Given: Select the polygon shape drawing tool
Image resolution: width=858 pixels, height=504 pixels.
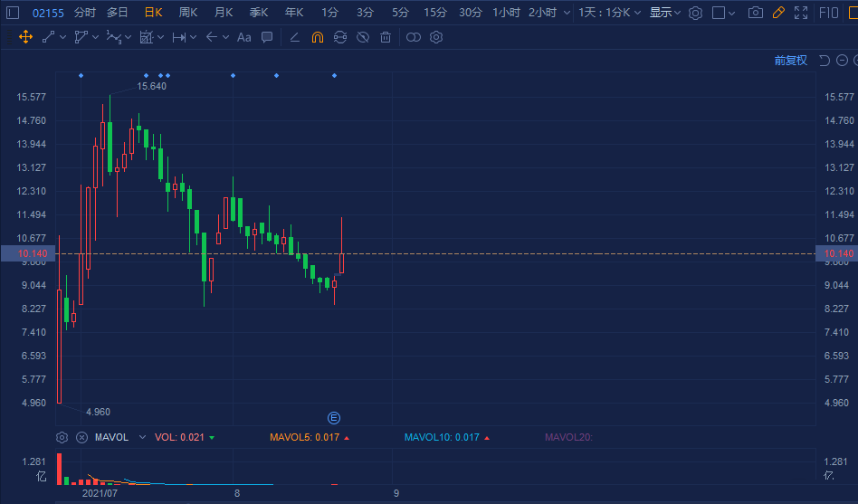Looking at the screenshot, I should pos(81,37).
